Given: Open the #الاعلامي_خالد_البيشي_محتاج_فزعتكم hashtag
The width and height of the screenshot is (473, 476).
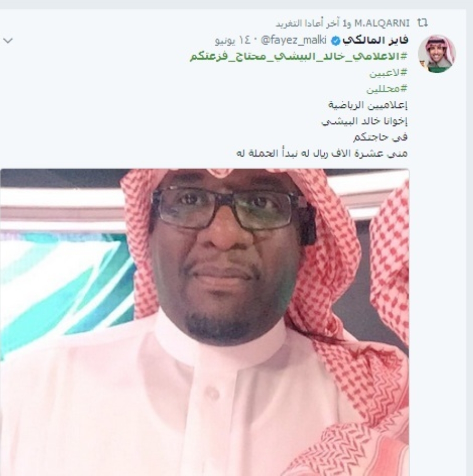Looking at the screenshot, I should [x=298, y=56].
